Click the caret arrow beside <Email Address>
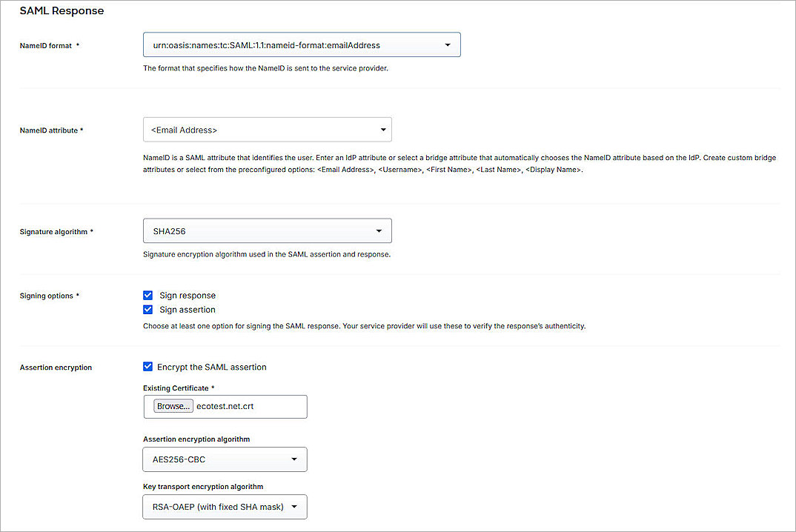The image size is (796, 532). 383,130
